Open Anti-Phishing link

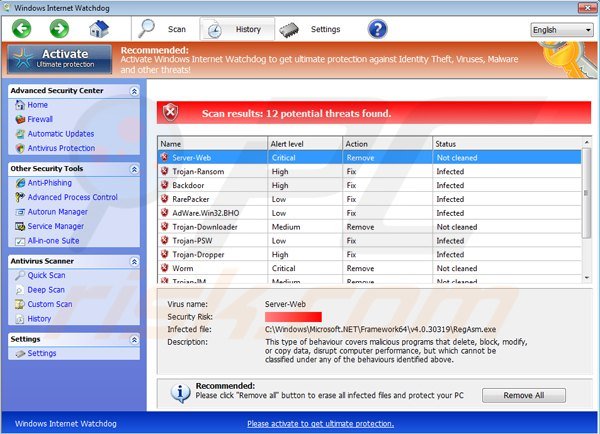tap(49, 183)
